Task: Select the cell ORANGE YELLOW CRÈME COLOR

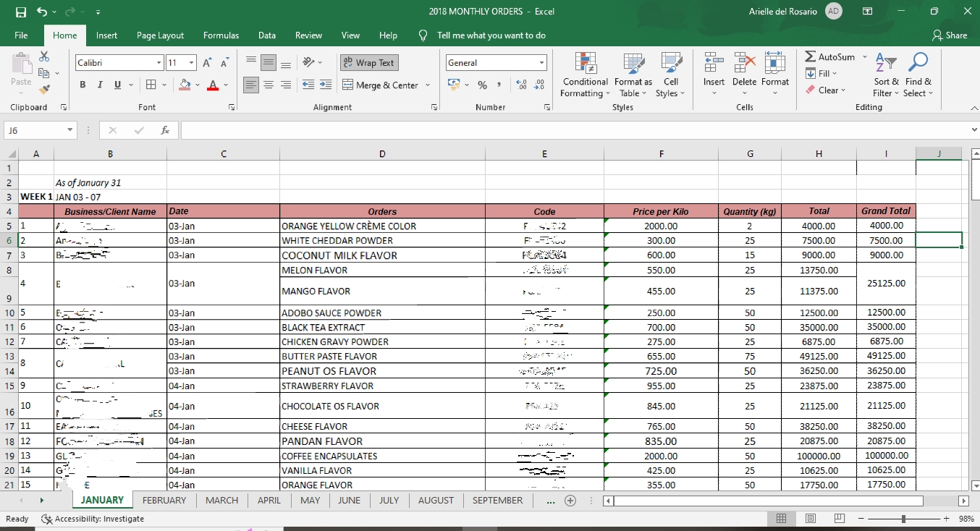Action: (x=382, y=226)
